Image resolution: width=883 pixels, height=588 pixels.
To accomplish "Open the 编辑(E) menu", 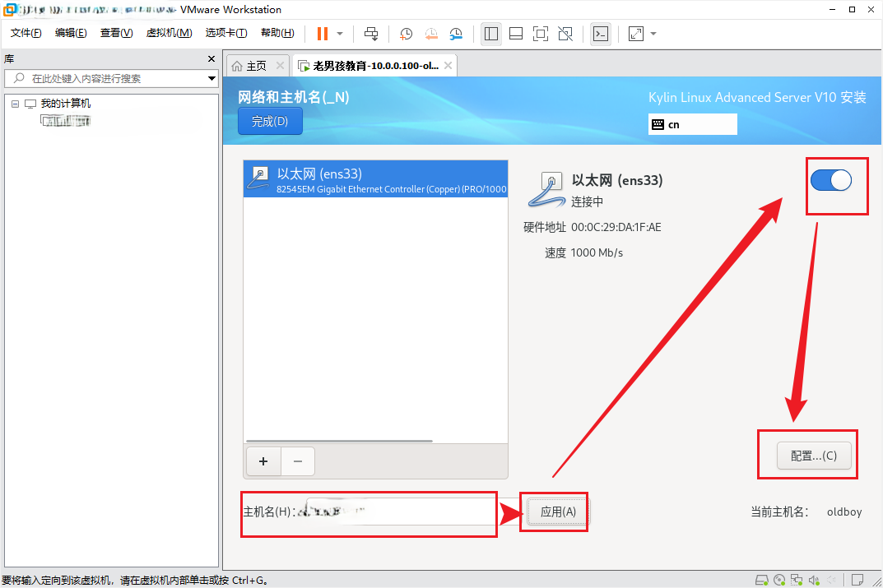I will pyautogui.click(x=71, y=33).
